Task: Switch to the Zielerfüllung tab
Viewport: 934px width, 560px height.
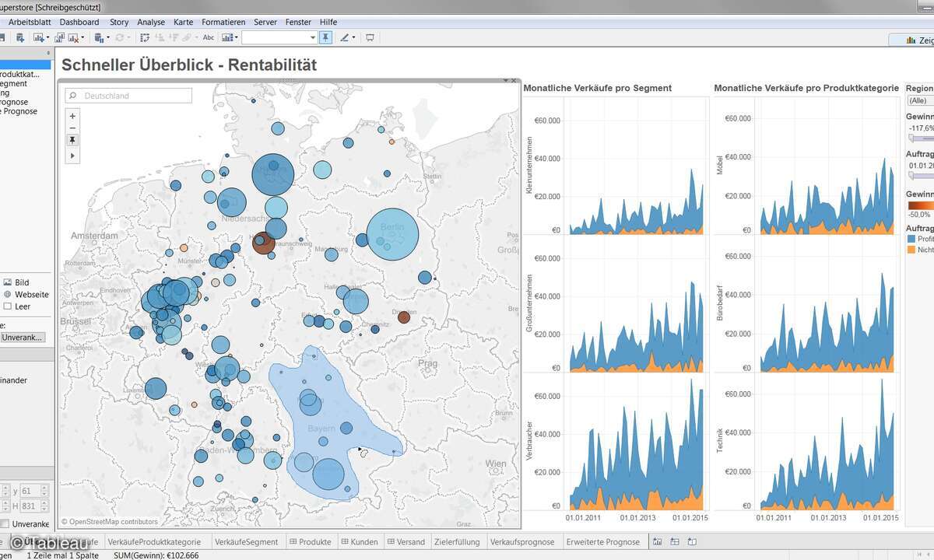Action: click(x=457, y=542)
